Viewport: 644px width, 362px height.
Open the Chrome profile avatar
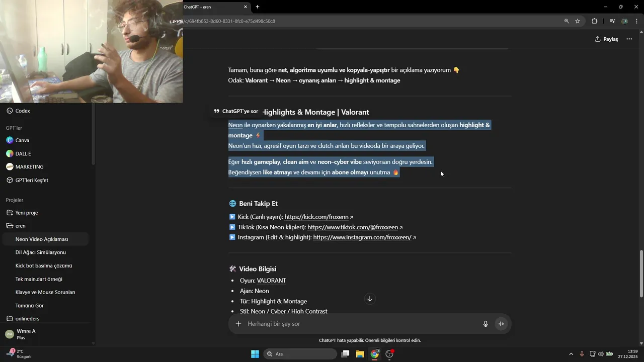[624, 21]
